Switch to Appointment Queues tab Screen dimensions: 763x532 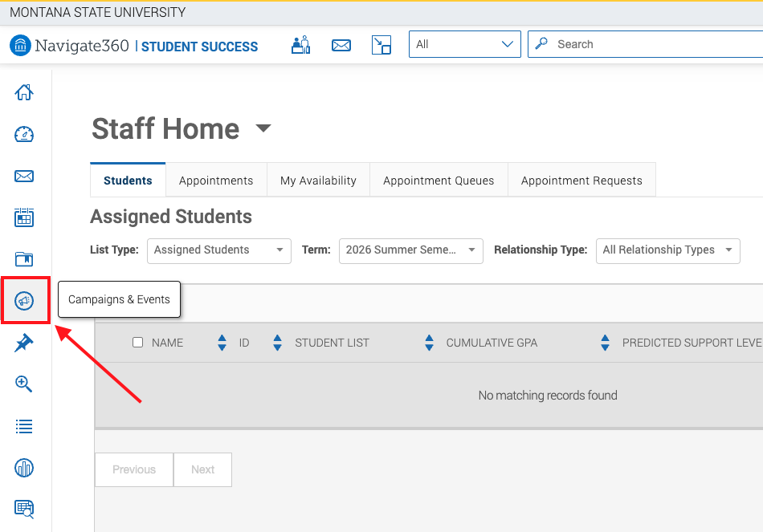(x=439, y=180)
